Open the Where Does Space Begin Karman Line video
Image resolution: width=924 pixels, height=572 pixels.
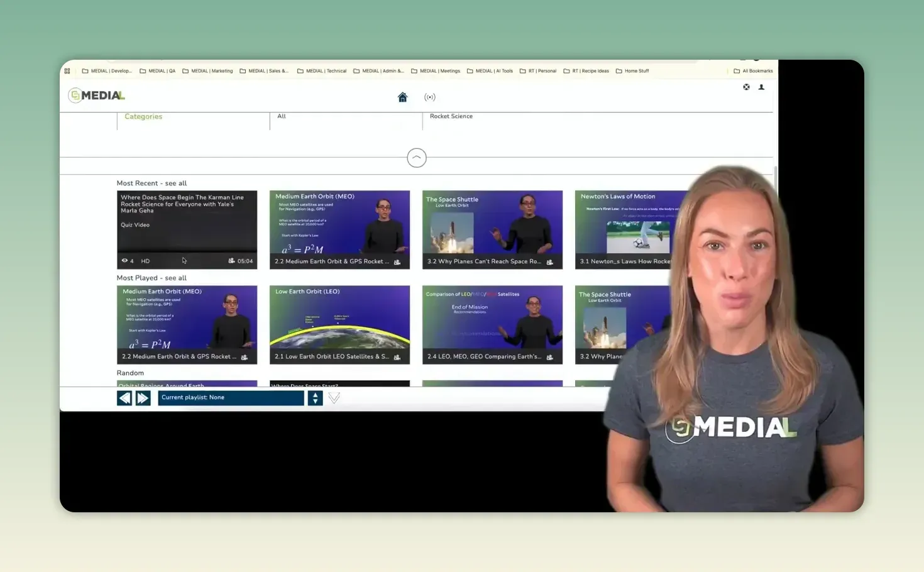[187, 229]
